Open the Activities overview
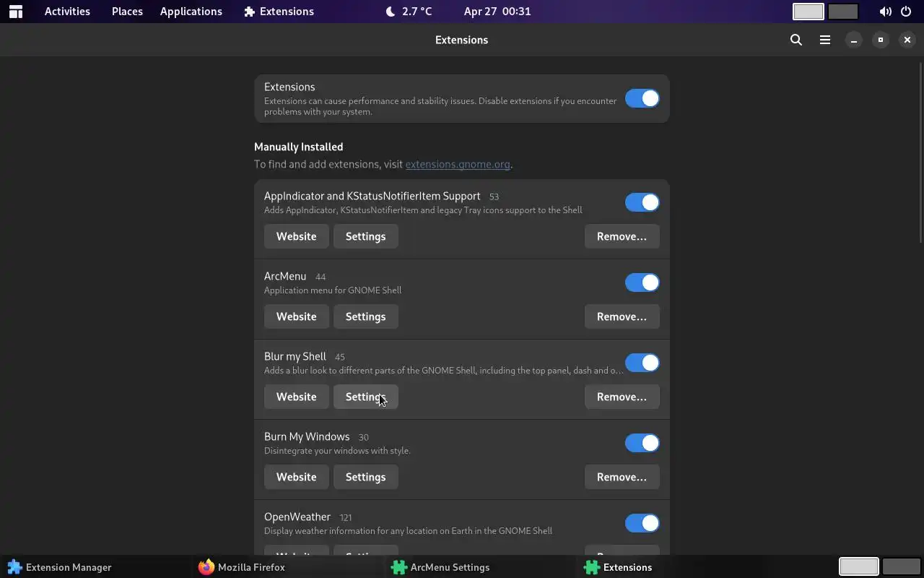Viewport: 924px width, 578px height. [x=67, y=12]
